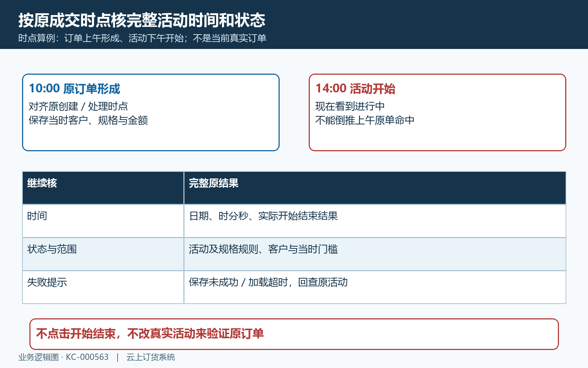Click the cell 保存未成功 / 加载超时，回查原活动

coord(375,287)
